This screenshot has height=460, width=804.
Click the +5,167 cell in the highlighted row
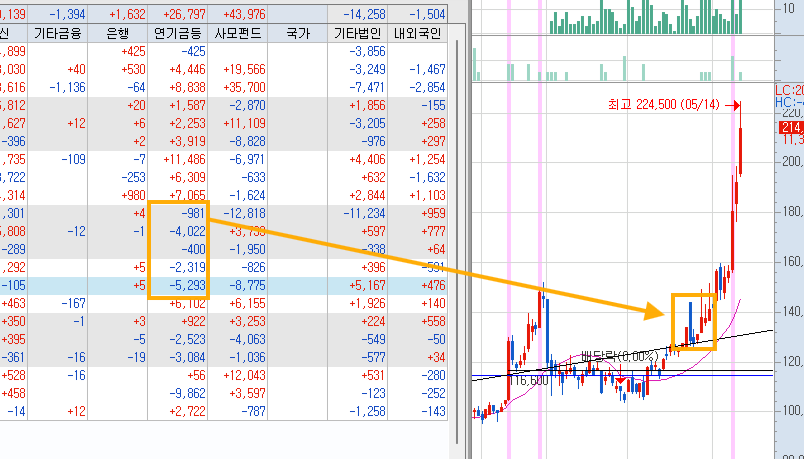pyautogui.click(x=367, y=285)
